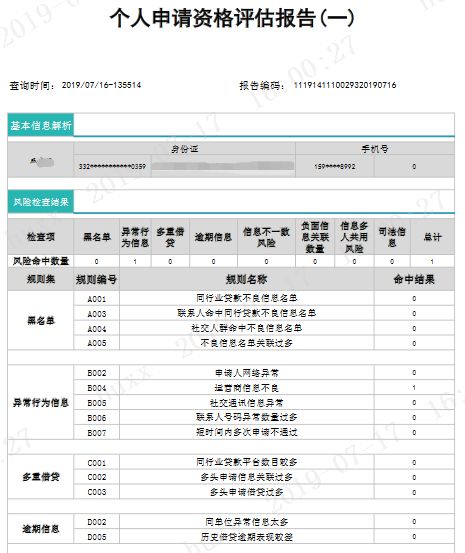Select rule code D002
Screen dimensions: 465x553
point(97,522)
